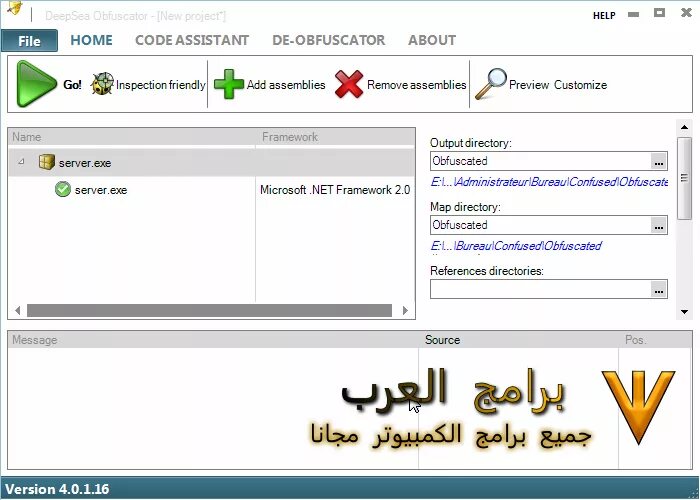Switch to the DE-OBFUSCATOR tab

point(329,40)
